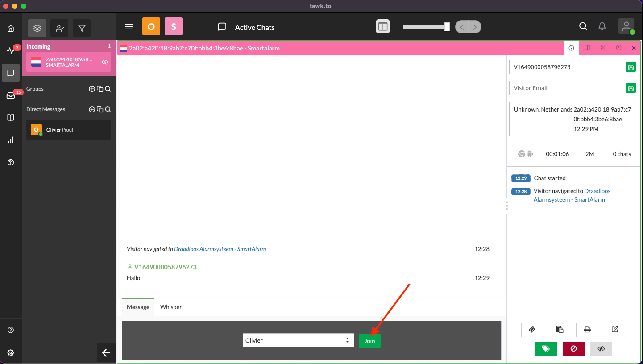Toggle hidden-eye icon on incoming Smartalarm chat
The width and height of the screenshot is (643, 364).
(105, 62)
